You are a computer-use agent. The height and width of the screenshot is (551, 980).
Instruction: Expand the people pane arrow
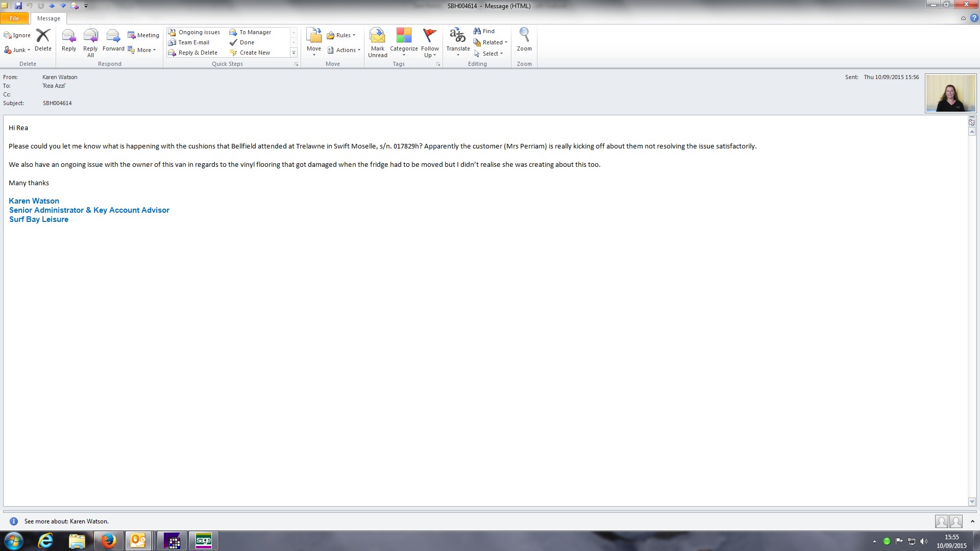click(x=972, y=521)
